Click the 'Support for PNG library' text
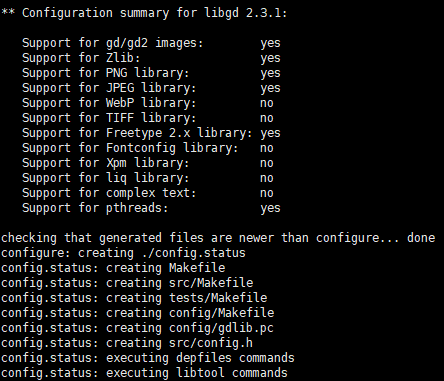444x381 pixels. point(105,73)
